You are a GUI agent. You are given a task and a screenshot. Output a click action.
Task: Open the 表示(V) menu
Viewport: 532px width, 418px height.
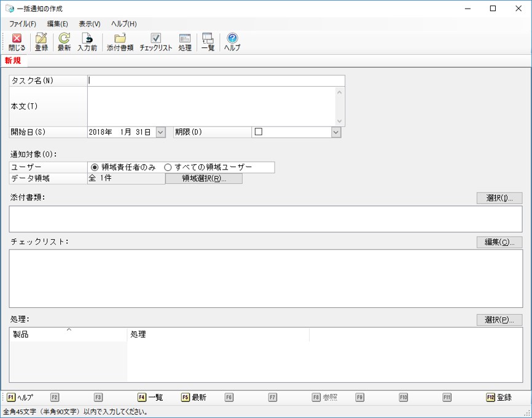(x=90, y=24)
